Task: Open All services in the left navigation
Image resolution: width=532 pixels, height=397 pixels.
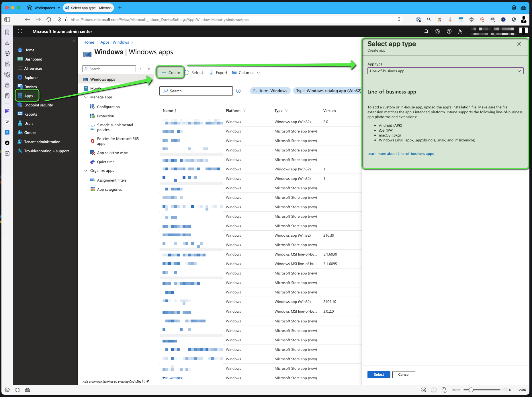Action: point(33,68)
